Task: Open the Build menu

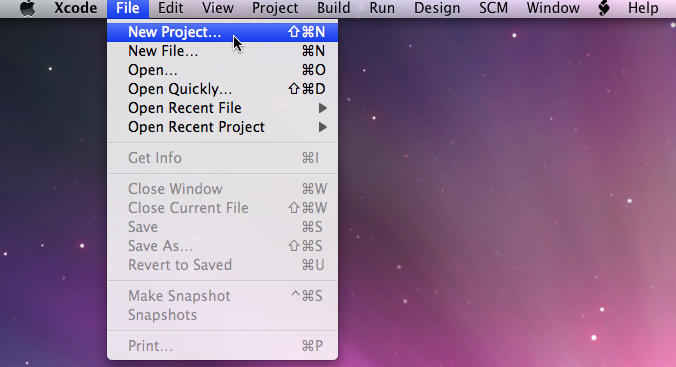Action: coord(333,8)
